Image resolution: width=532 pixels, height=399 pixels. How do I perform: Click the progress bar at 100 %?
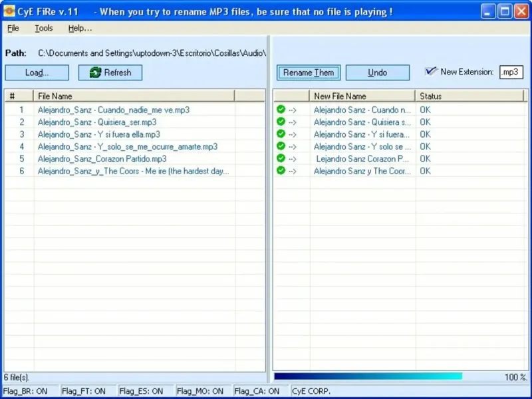point(368,376)
